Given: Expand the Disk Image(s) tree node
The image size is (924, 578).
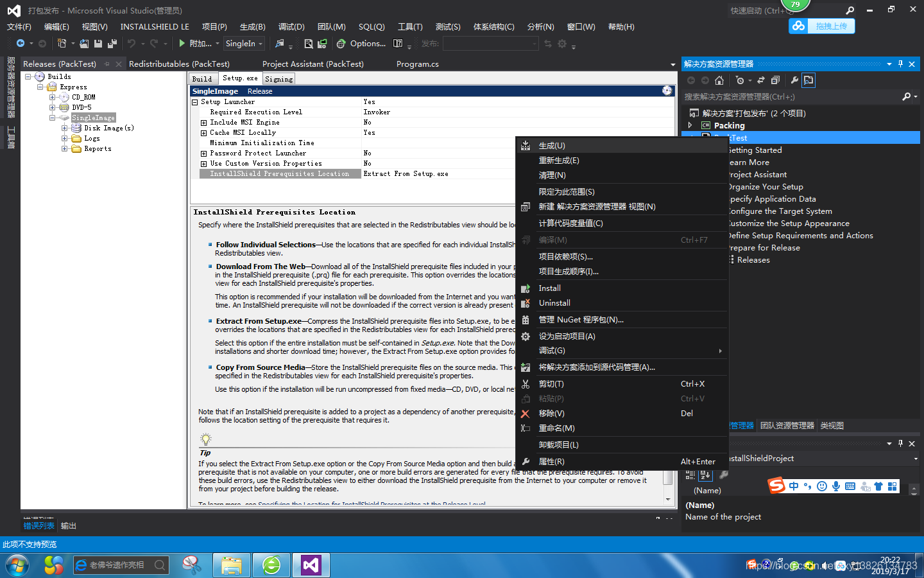Looking at the screenshot, I should tap(64, 128).
